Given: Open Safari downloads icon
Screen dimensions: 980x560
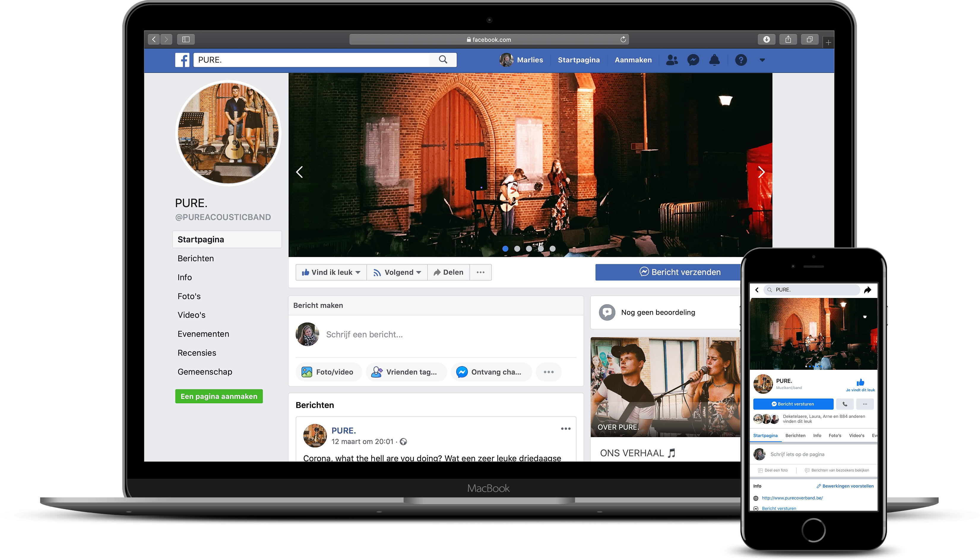Looking at the screenshot, I should point(767,39).
